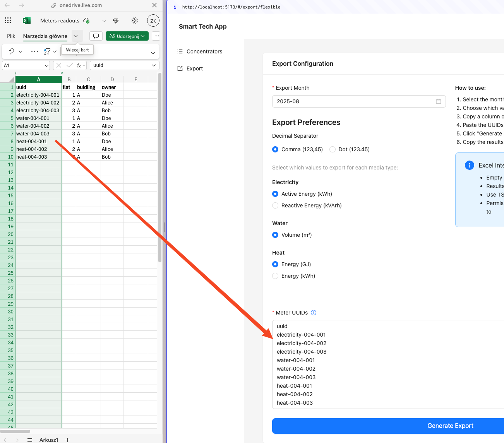Expand Więcej kart ribbon tabs chevron
The image size is (504, 443).
click(77, 36)
